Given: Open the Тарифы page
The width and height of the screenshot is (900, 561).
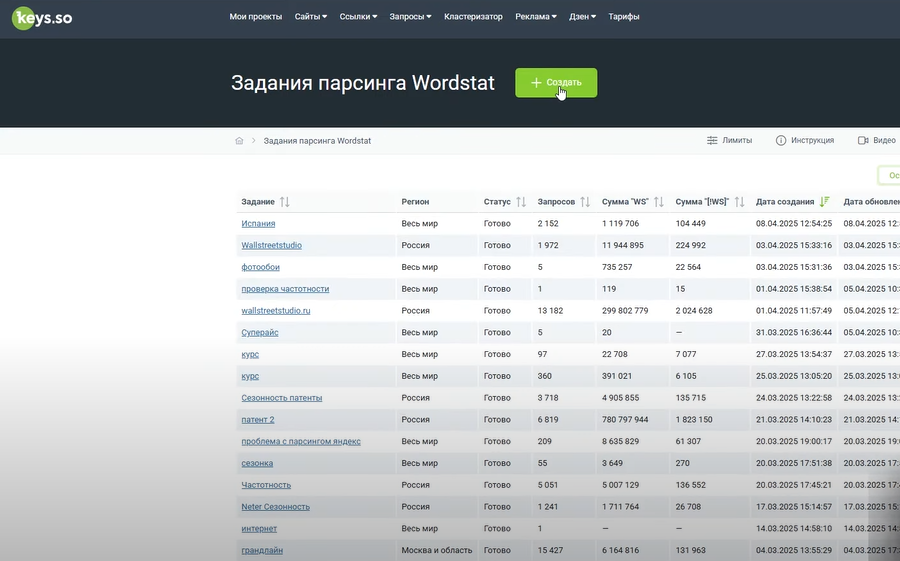Looking at the screenshot, I should click(623, 17).
